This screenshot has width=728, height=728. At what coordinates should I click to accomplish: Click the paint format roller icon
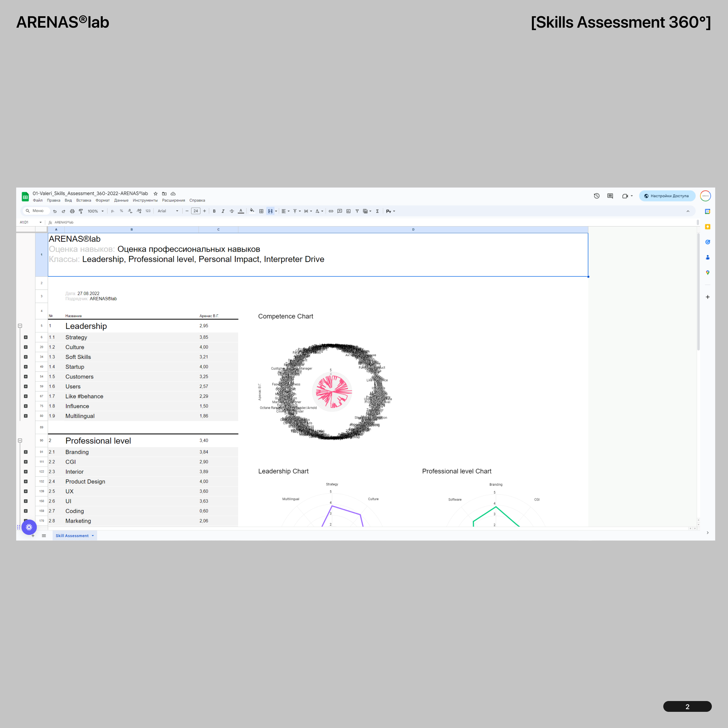coord(81,211)
